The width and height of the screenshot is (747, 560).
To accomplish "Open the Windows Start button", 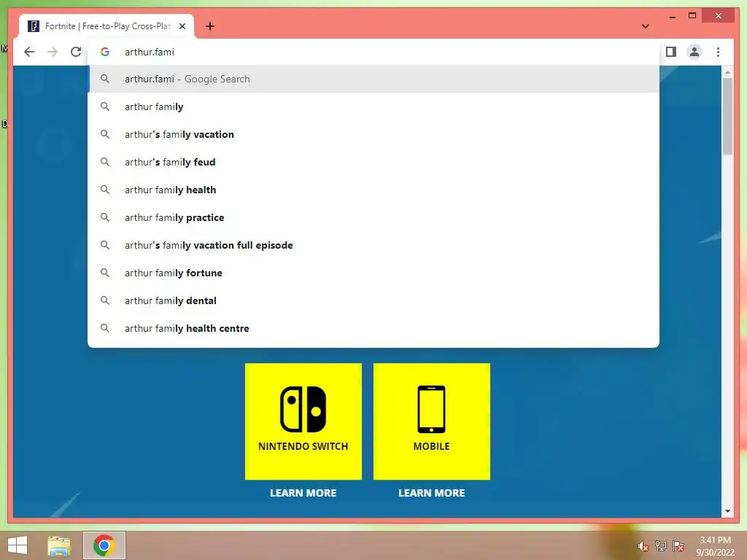I will pos(18,545).
